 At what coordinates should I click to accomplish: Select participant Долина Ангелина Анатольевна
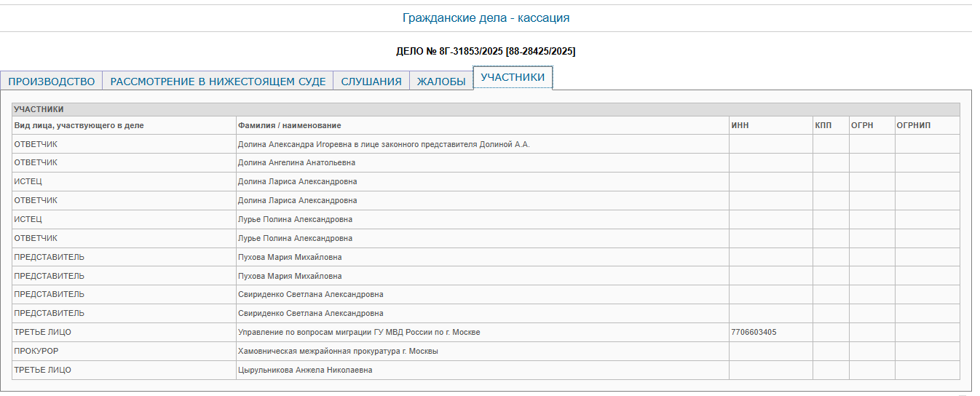(x=296, y=163)
